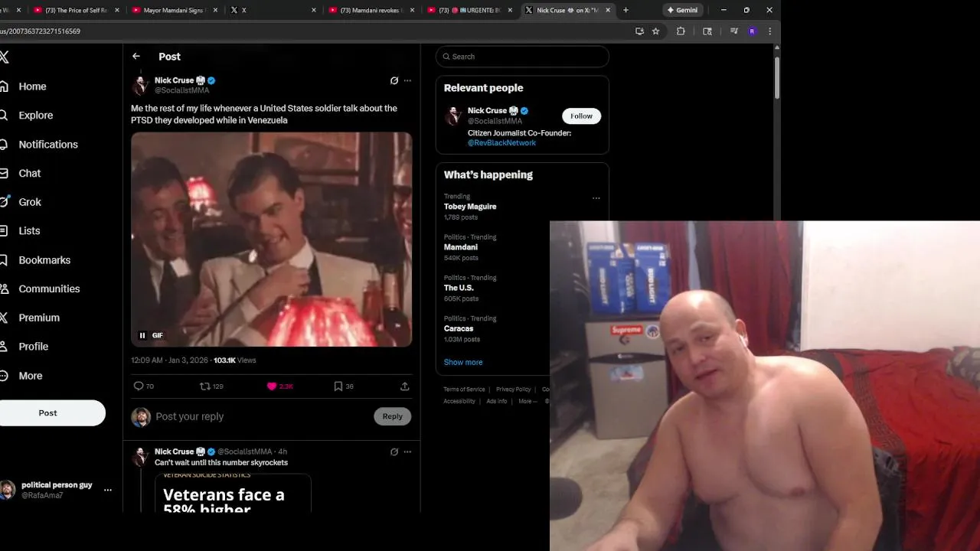Screen dimensions: 980x551
Task: Open options for Tobey Maguire trend
Action: (596, 198)
